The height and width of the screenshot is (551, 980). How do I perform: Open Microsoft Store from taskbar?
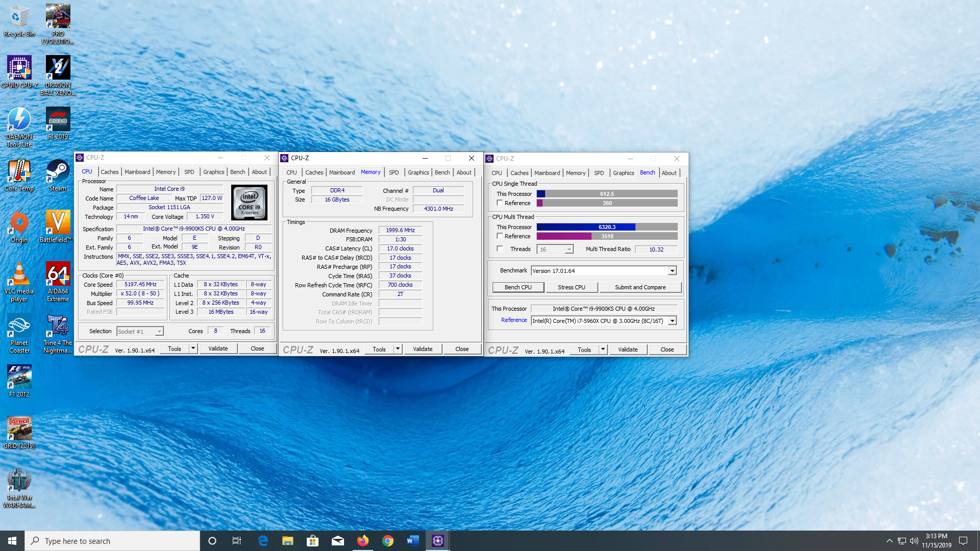pyautogui.click(x=313, y=541)
